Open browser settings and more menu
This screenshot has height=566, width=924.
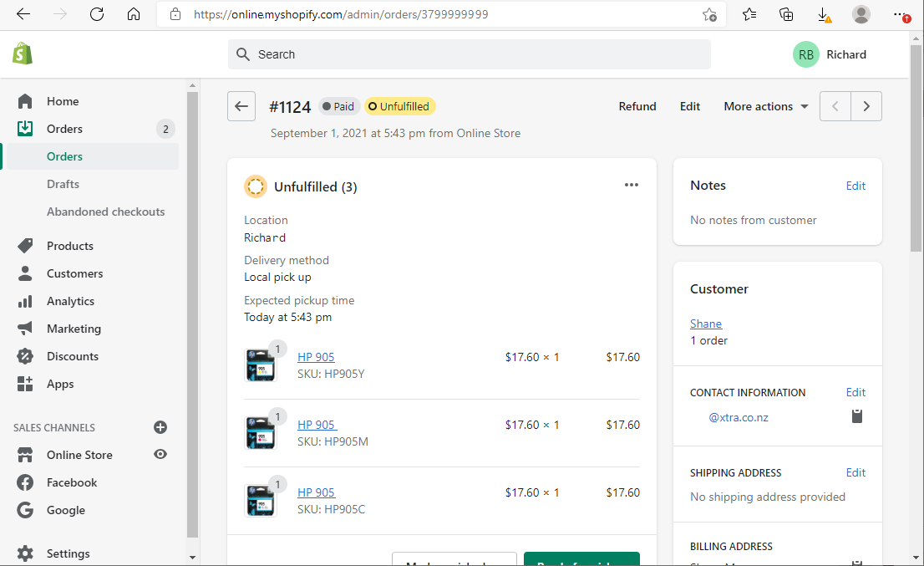coord(901,15)
